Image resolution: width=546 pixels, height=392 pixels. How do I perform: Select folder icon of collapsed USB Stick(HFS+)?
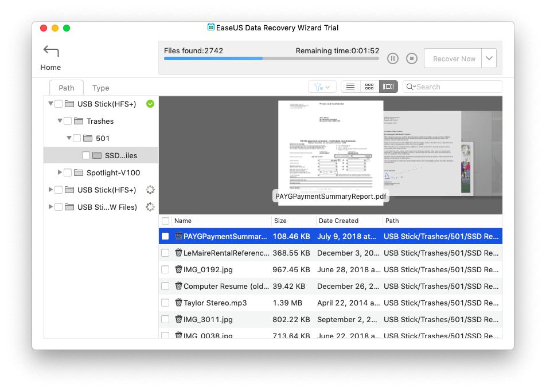pyautogui.click(x=69, y=190)
